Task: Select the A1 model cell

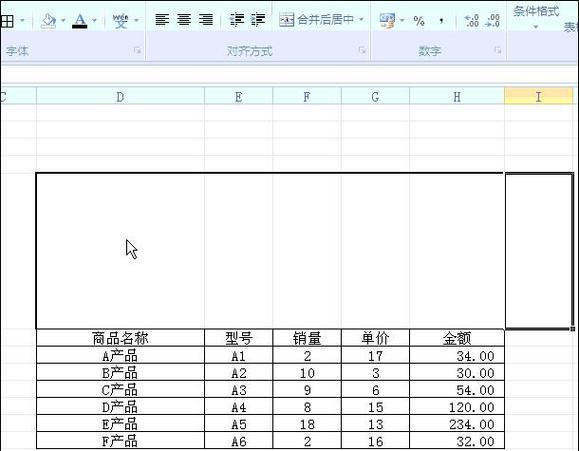Action: point(239,355)
